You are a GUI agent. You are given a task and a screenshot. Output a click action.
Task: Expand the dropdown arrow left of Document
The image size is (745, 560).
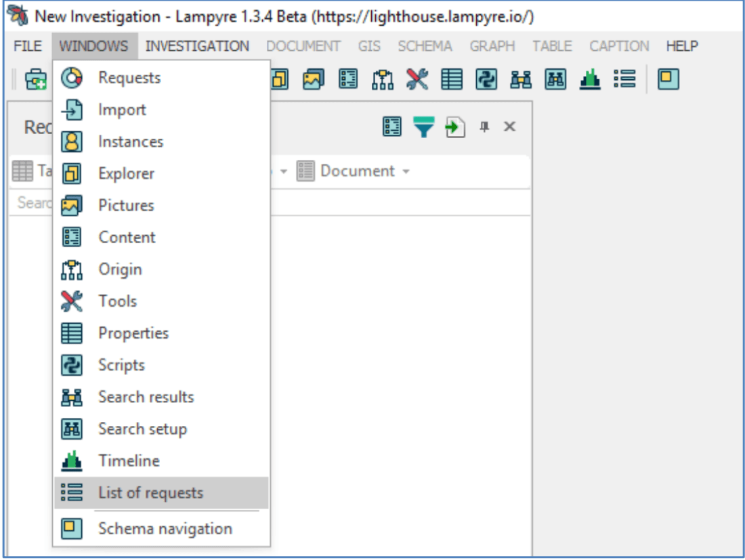pos(284,171)
